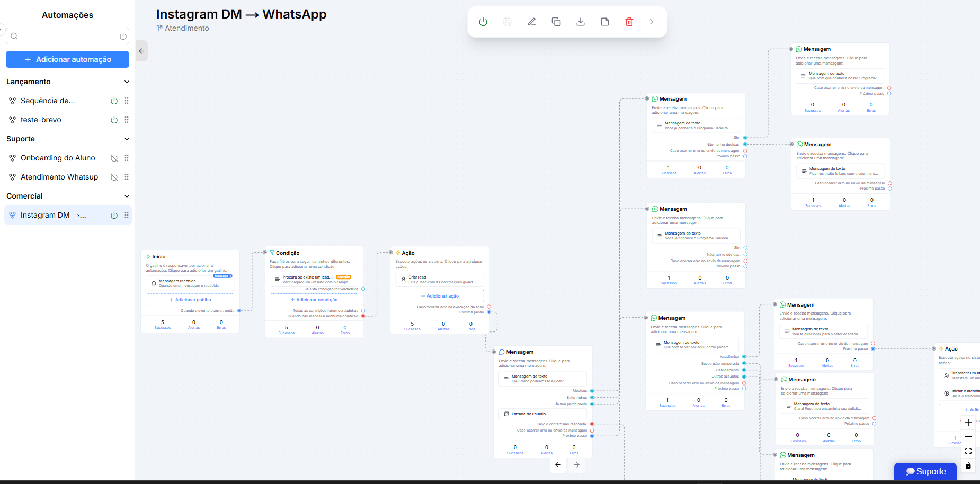Click the blank page icon in the toolbar
980x484 pixels.
(x=605, y=22)
